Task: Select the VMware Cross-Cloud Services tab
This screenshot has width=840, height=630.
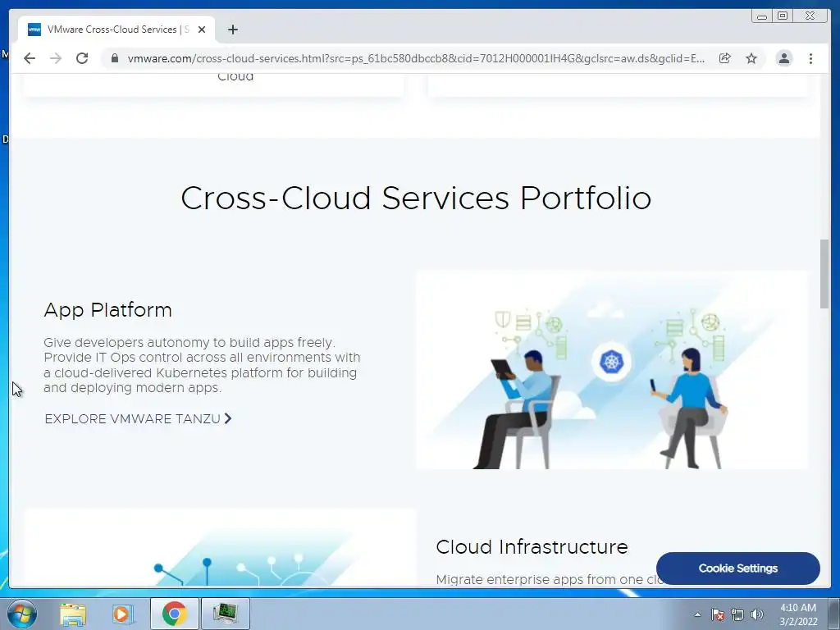Action: tap(116, 30)
